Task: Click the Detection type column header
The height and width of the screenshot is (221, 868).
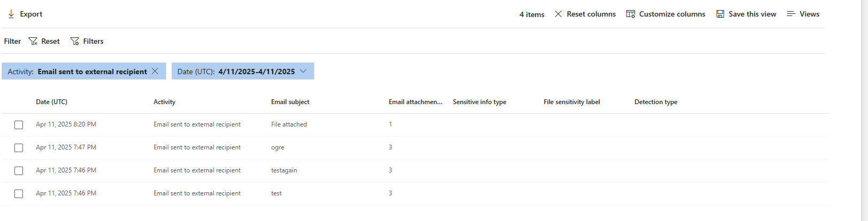Action: [x=656, y=102]
